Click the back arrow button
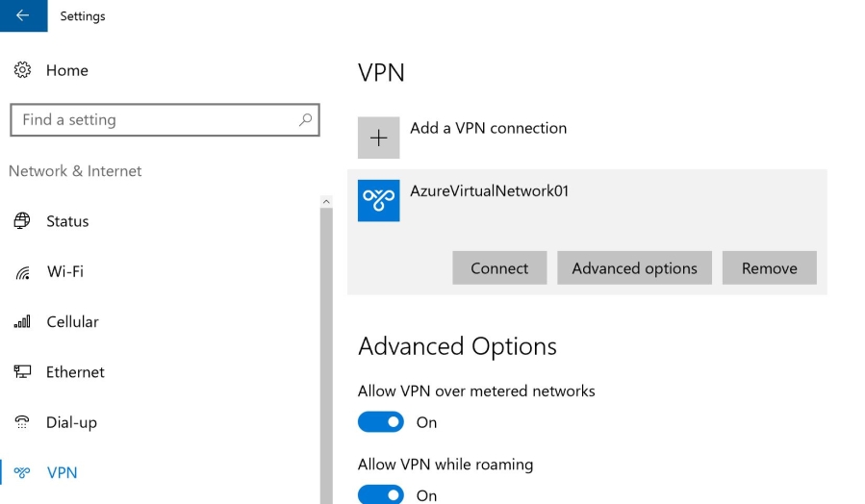The image size is (865, 504). point(23,15)
